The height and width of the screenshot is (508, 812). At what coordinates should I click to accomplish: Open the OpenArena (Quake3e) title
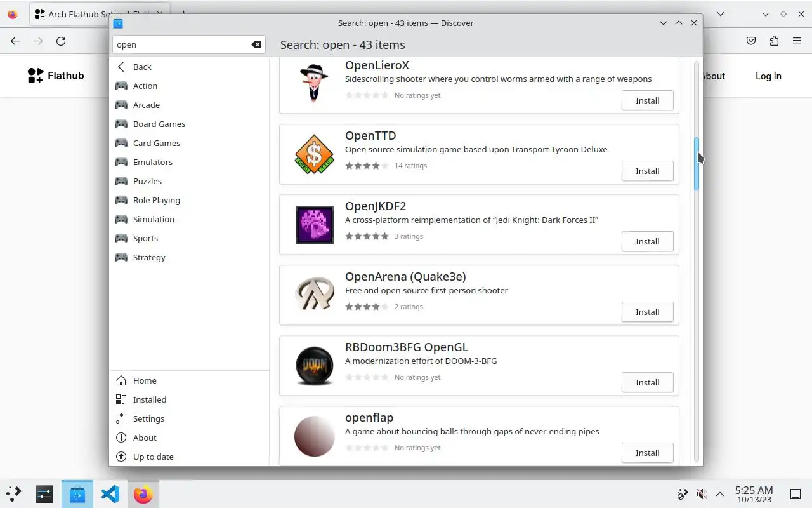(x=405, y=277)
